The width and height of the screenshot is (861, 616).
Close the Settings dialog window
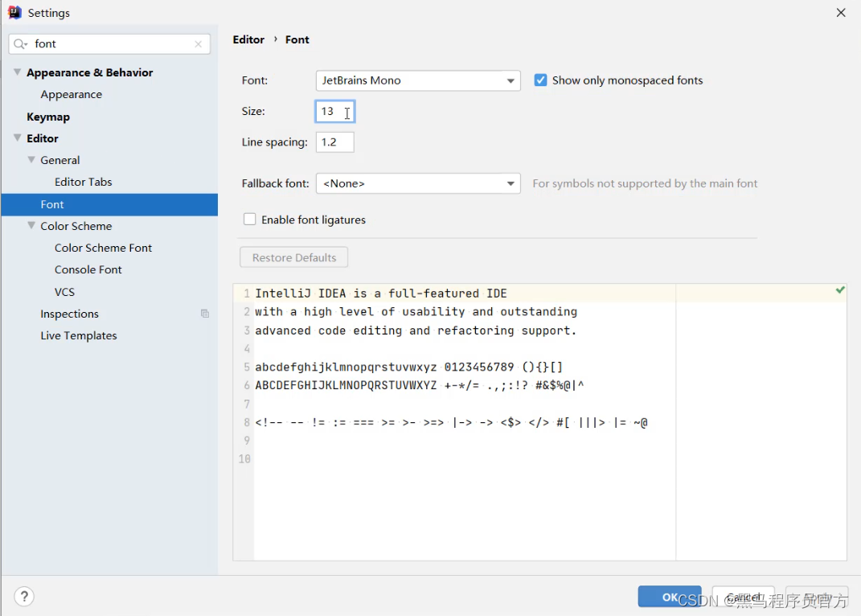click(x=841, y=13)
